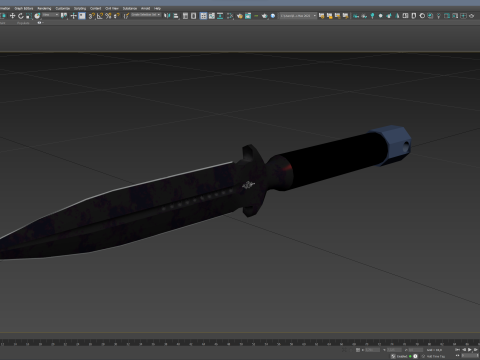Click the Y coordinate input field

click(x=394, y=350)
